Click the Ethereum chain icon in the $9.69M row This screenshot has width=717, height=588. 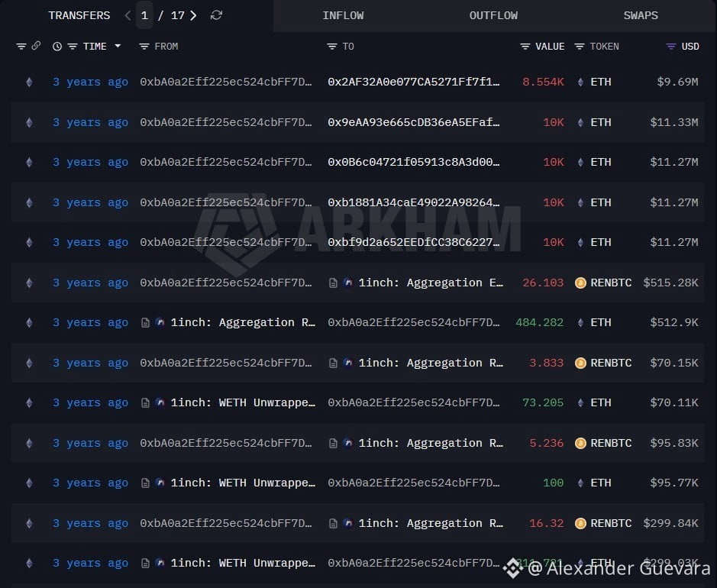[29, 82]
